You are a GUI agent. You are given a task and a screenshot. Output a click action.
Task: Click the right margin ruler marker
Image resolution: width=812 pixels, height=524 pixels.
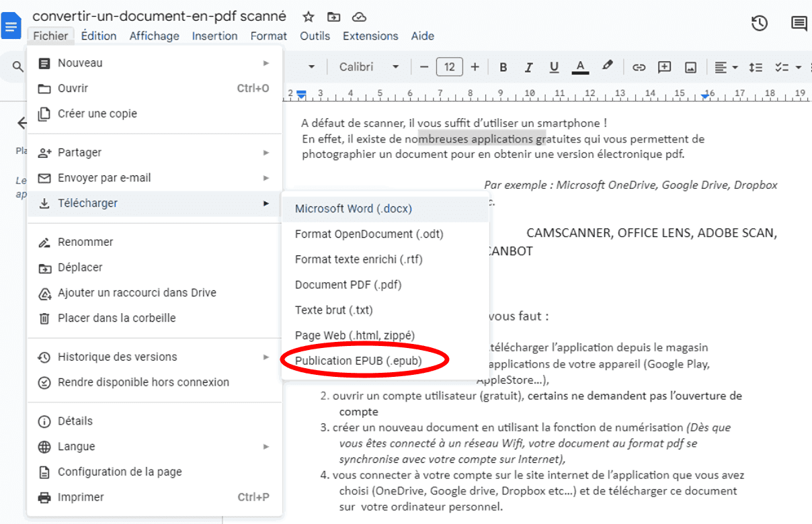pos(704,97)
